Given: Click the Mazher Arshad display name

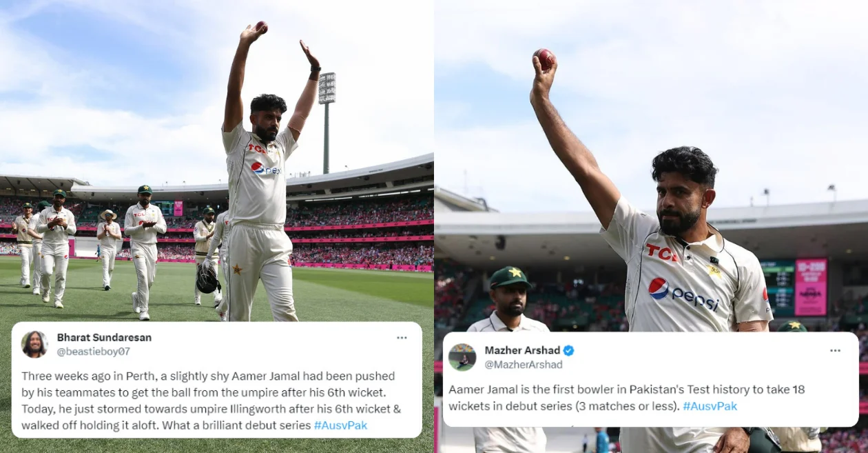Looking at the screenshot, I should pos(522,350).
